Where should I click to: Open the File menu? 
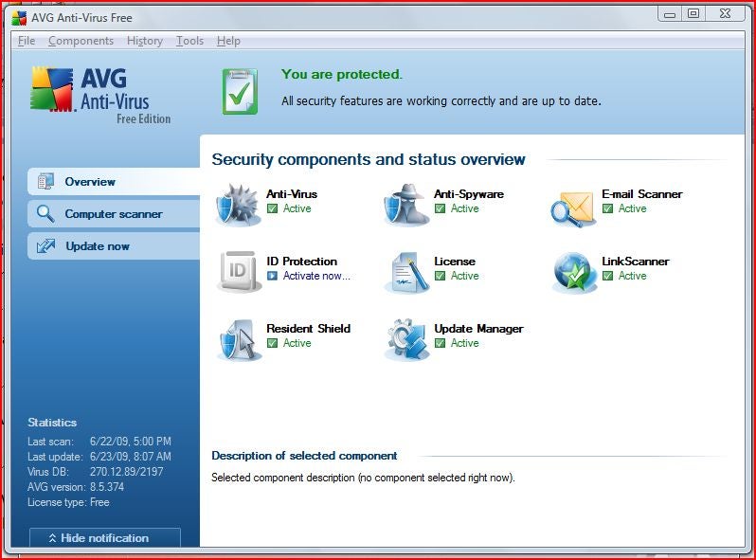click(27, 41)
